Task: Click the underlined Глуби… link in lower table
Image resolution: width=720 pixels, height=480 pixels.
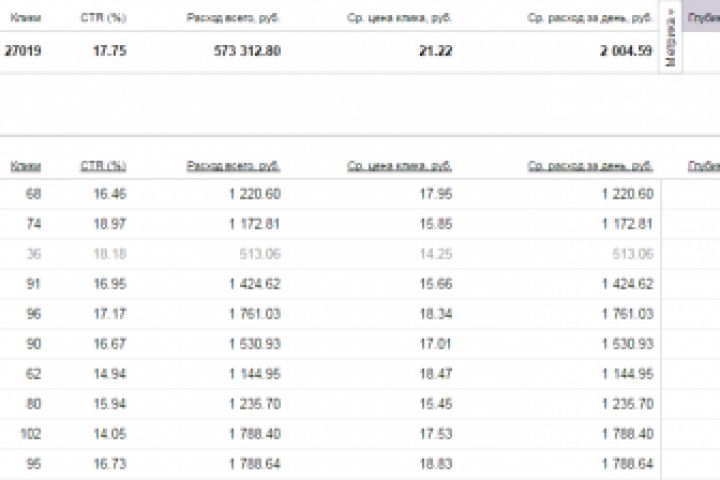Action: (x=703, y=166)
